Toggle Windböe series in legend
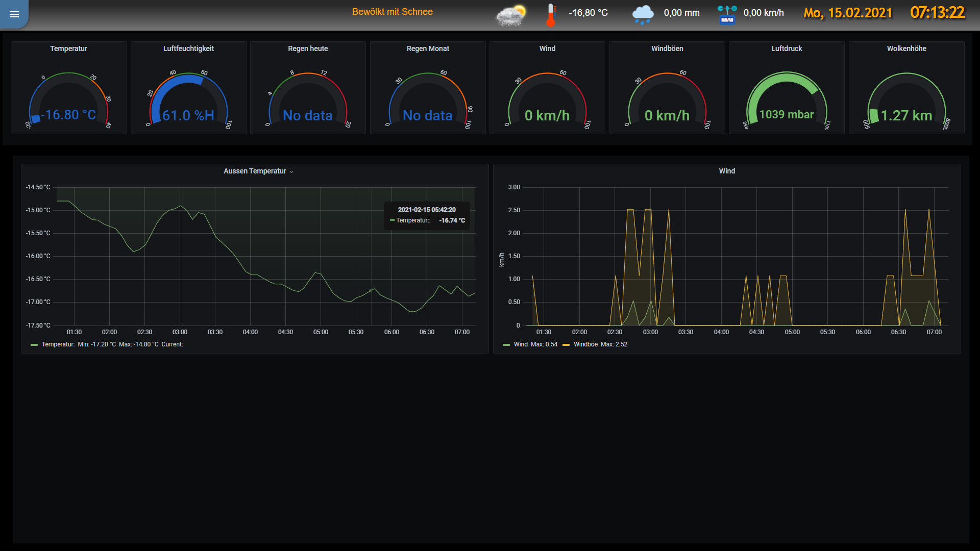This screenshot has height=551, width=980. click(585, 344)
